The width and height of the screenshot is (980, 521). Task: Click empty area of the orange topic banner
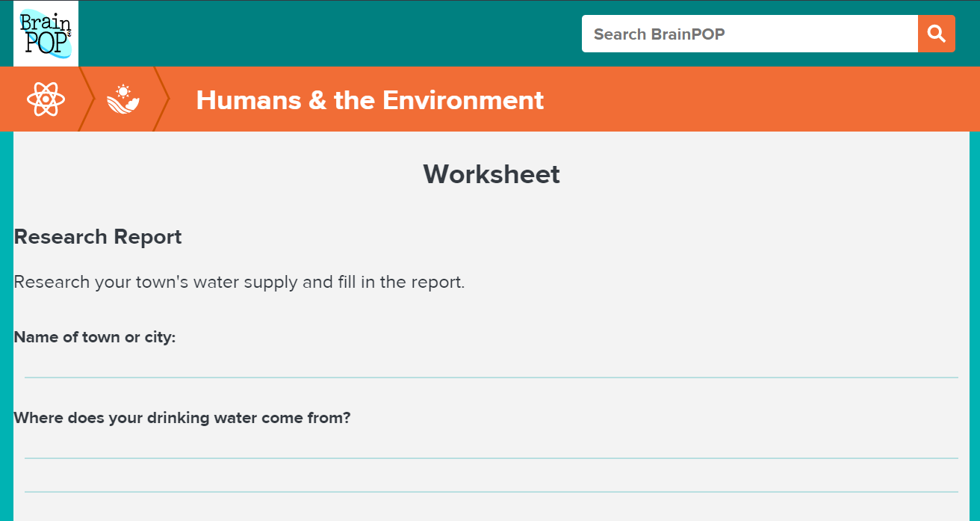[x=747, y=99]
